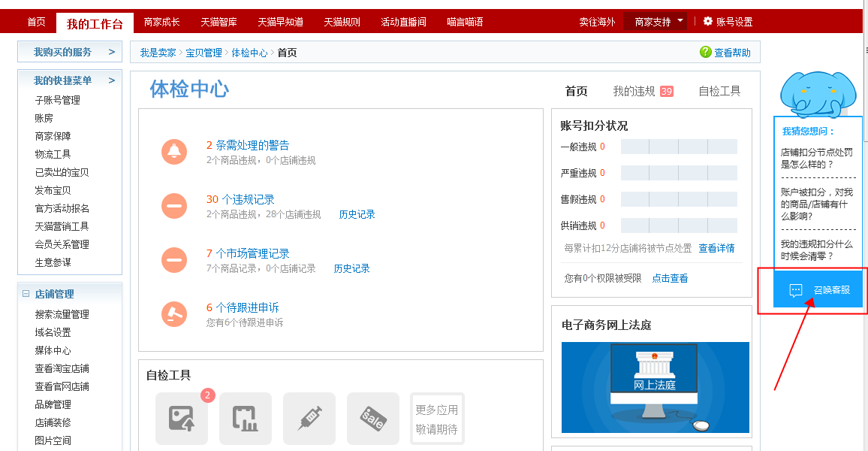Click the green help question icon

coord(705,52)
